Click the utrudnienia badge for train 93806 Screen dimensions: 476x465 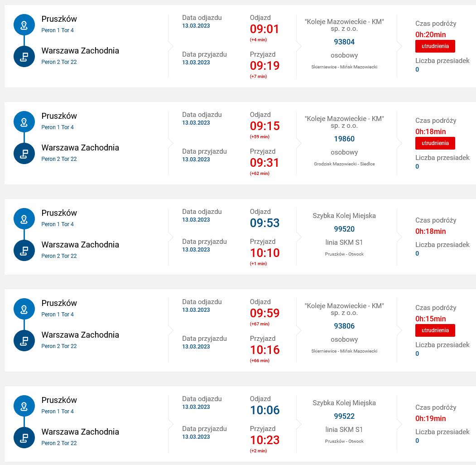[x=435, y=330]
